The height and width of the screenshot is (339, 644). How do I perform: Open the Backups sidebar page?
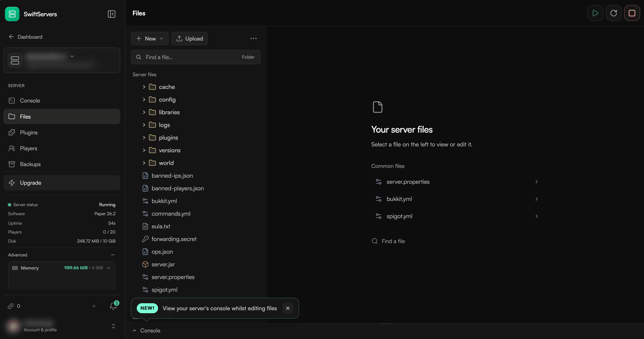[x=62, y=164]
